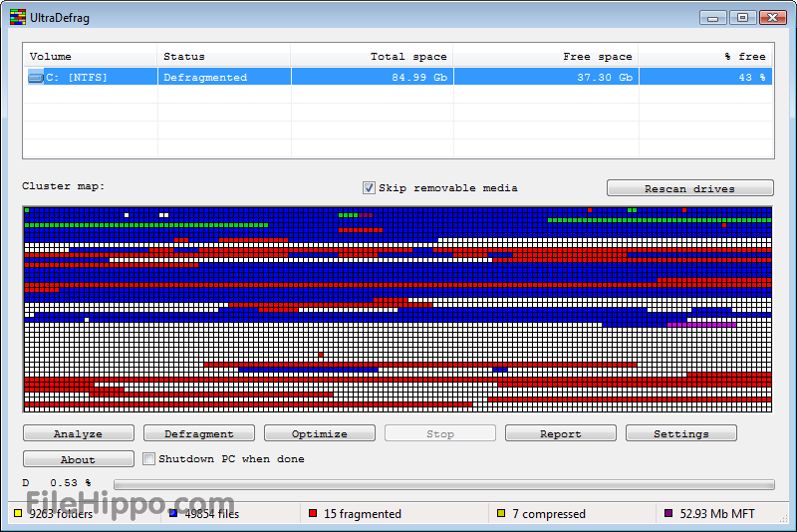Start defragmentation with Defragment button
The image size is (797, 532).
pyautogui.click(x=199, y=433)
